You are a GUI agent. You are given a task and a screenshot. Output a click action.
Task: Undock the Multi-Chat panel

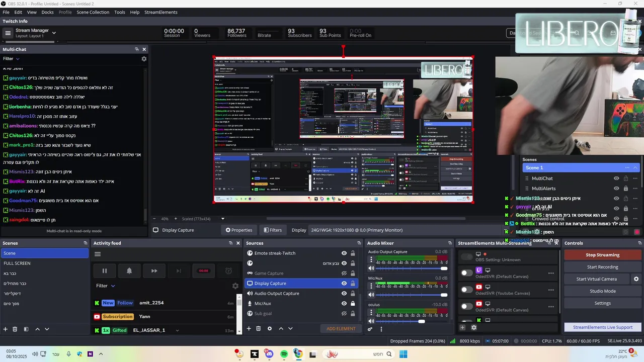136,49
